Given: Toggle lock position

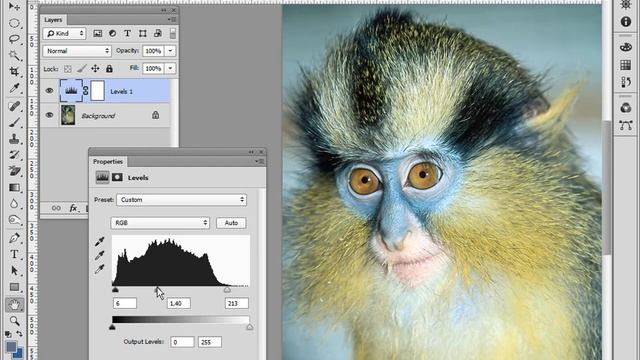Looking at the screenshot, I should coord(95,69).
